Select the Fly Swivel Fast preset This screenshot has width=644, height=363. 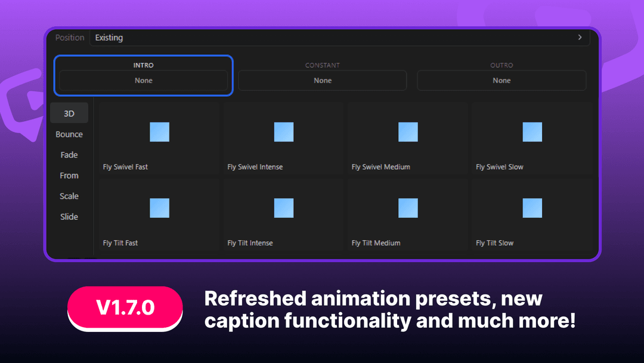159,137
